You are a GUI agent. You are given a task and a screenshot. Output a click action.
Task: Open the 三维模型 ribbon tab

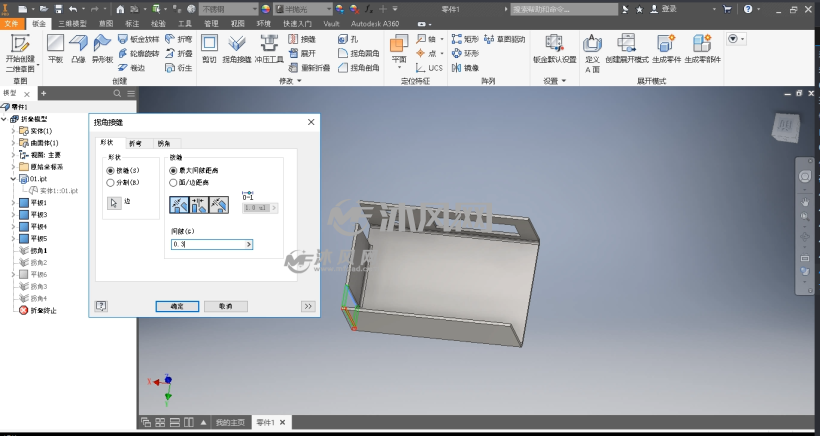(73, 24)
